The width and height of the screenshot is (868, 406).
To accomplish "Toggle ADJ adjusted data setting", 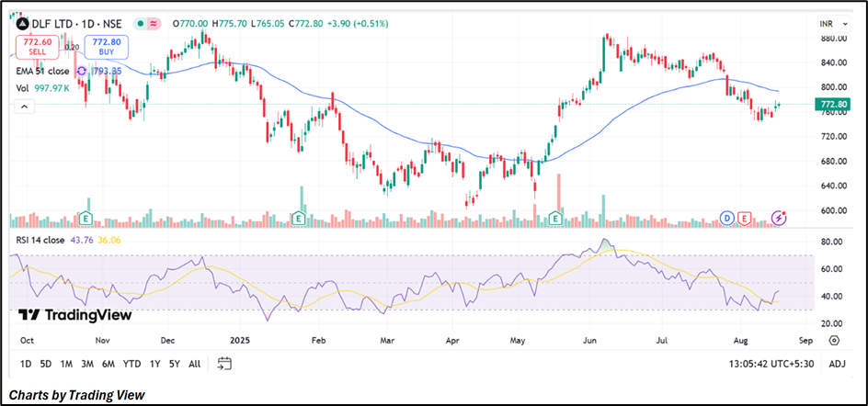I will (837, 365).
